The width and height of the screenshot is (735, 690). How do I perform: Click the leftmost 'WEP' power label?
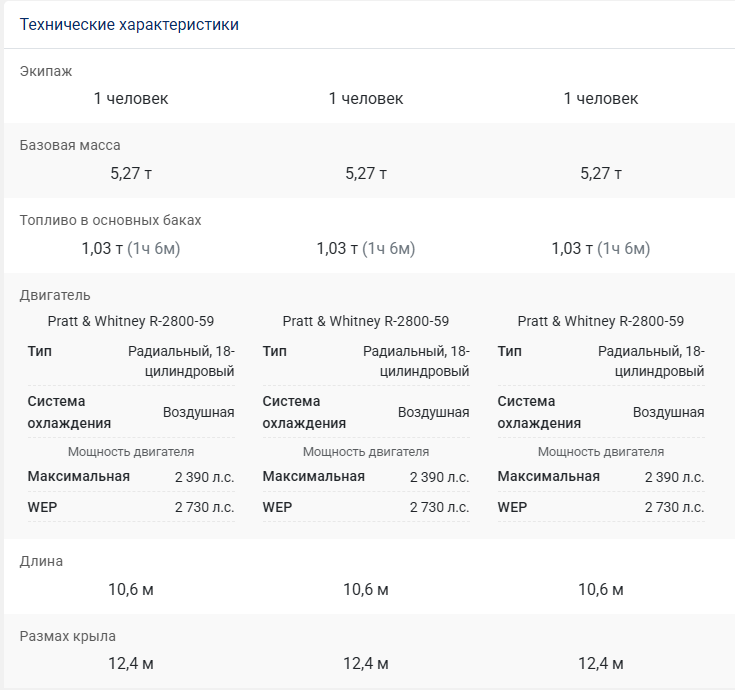(x=42, y=507)
